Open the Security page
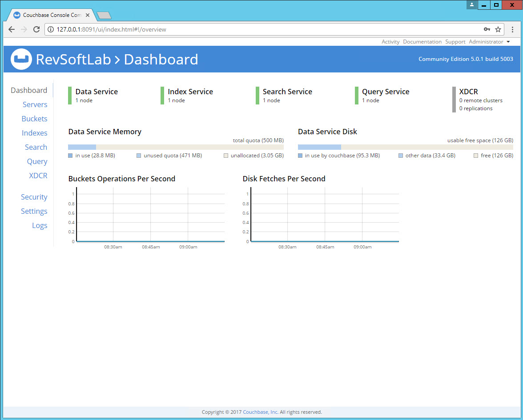523x420 pixels. click(34, 197)
